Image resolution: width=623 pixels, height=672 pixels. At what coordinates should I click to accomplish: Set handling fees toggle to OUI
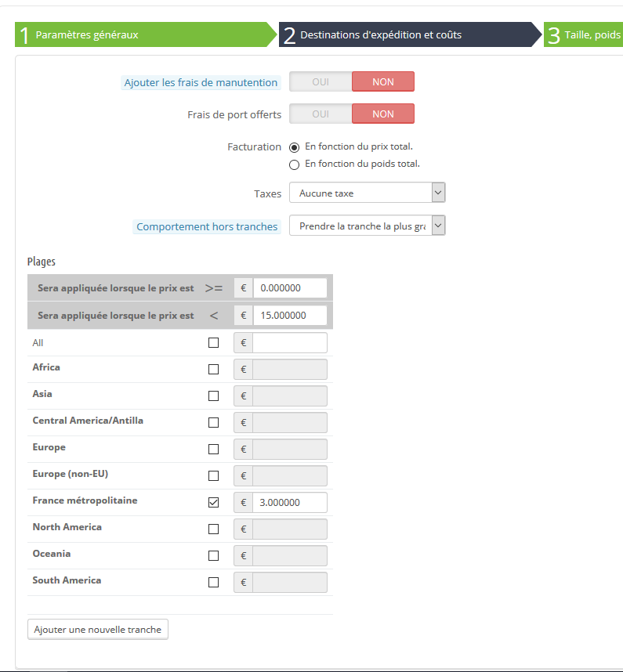click(x=321, y=82)
